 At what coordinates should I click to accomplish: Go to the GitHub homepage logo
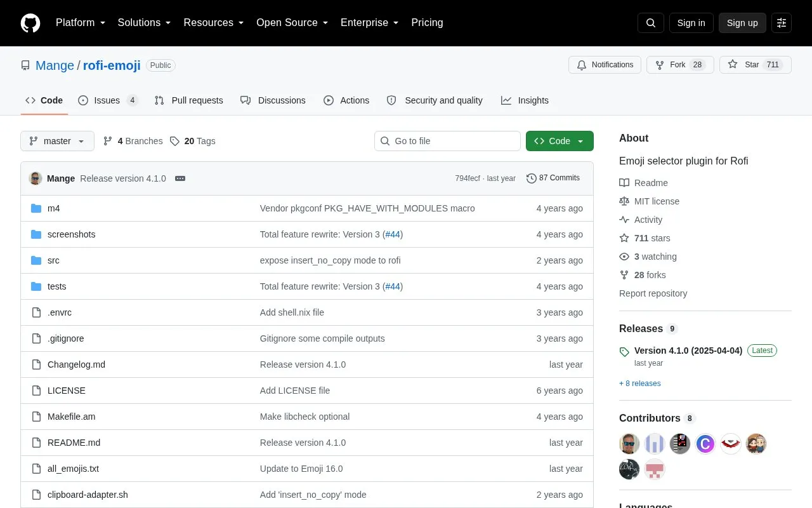tap(30, 23)
